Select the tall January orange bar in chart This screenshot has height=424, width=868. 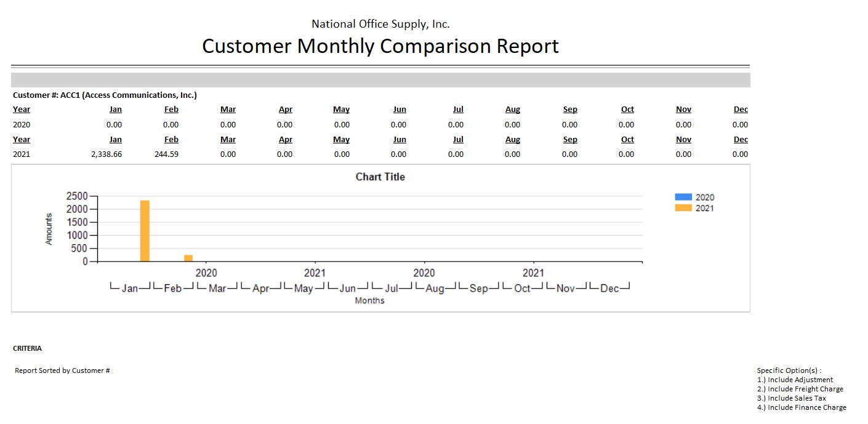click(145, 231)
